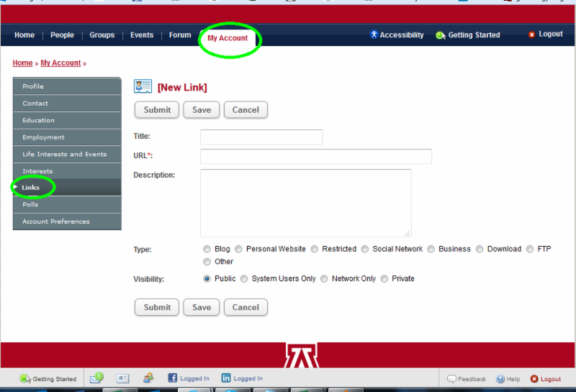The width and height of the screenshot is (576, 392).
Task: Open Profile in sidebar menu
Action: (x=67, y=86)
